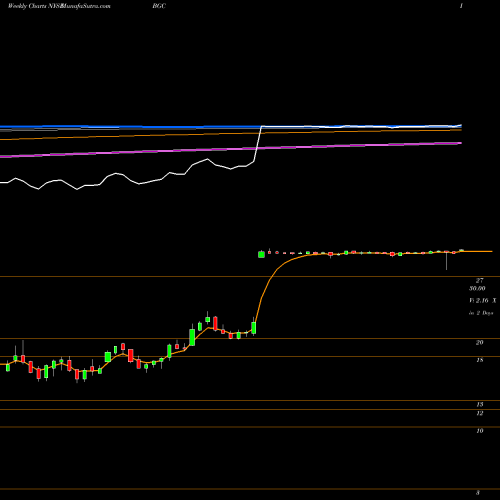Screen dimensions: 500x500
Task: Click the price label 27
Action: 479,281
